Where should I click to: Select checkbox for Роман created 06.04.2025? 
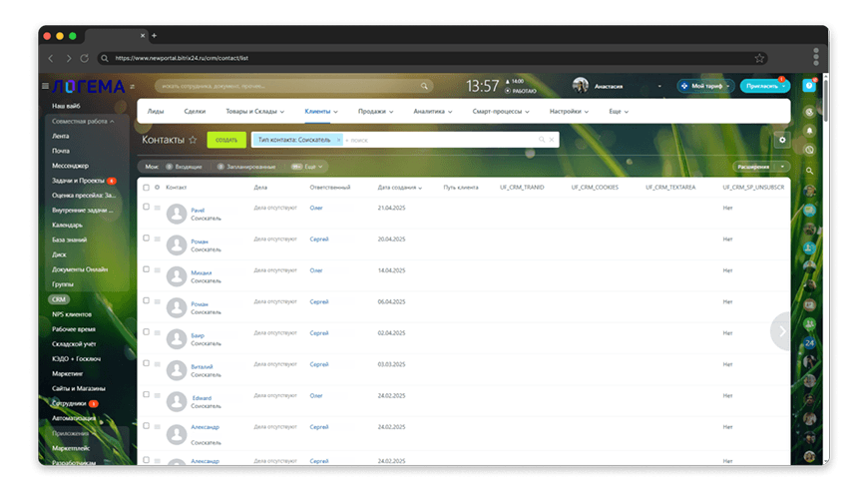[146, 301]
